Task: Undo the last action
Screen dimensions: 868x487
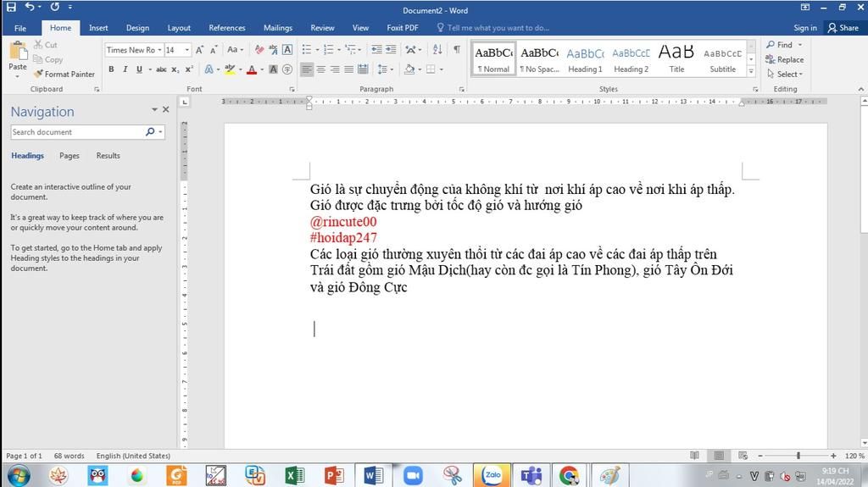Action: tap(30, 7)
